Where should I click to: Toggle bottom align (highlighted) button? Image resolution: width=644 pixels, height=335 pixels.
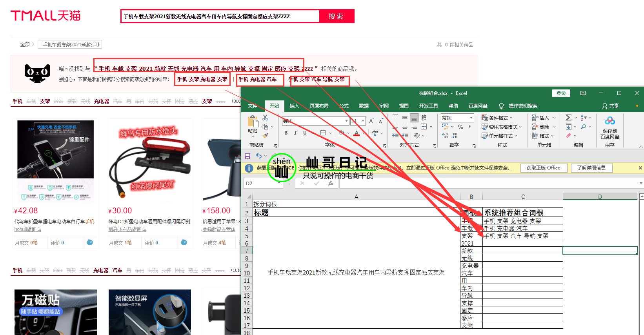[414, 118]
